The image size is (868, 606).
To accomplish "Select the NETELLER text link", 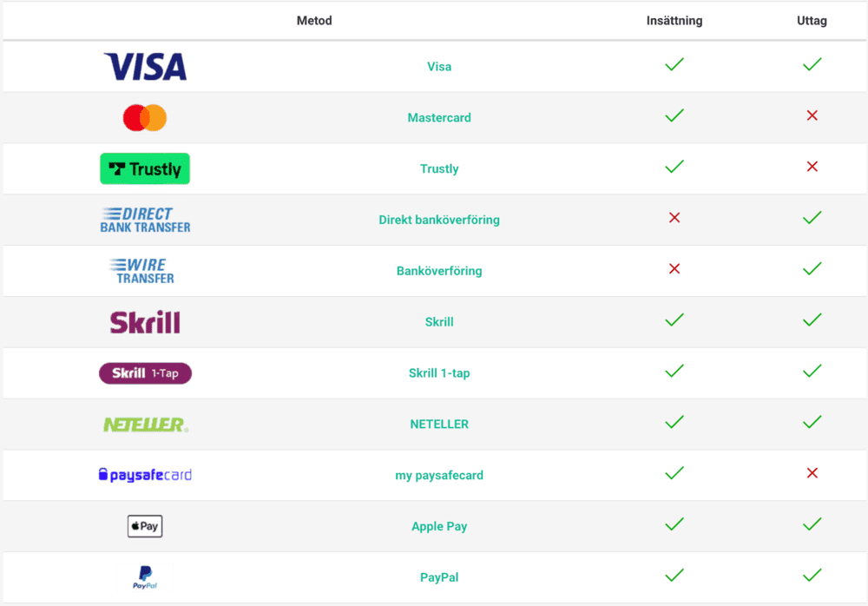I will click(439, 425).
